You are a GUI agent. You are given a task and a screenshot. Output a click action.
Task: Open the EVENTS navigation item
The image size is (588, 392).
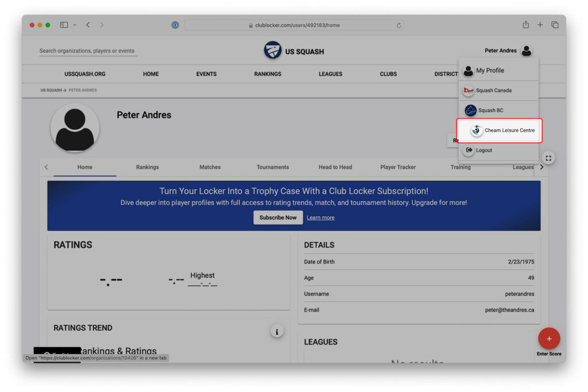point(206,74)
